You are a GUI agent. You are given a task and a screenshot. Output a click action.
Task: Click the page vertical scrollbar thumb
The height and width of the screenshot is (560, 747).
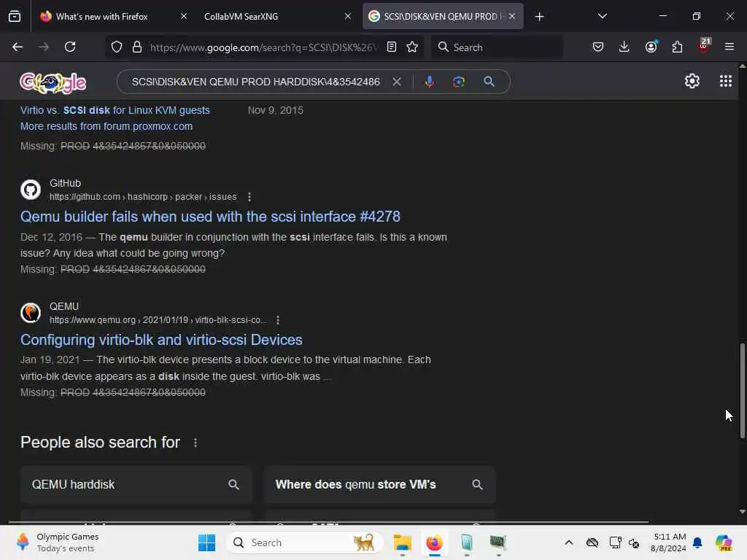click(x=742, y=391)
